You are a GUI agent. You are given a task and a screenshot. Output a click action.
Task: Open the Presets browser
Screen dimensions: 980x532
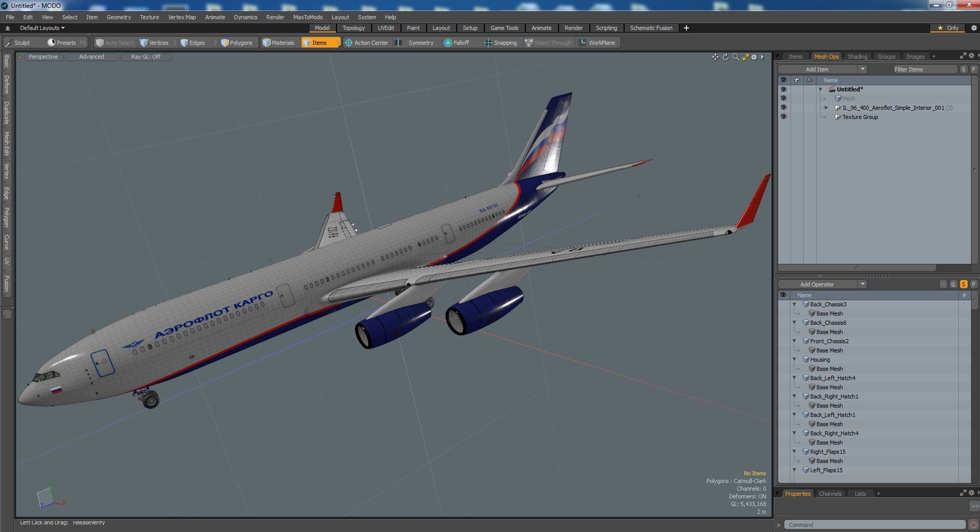(66, 43)
